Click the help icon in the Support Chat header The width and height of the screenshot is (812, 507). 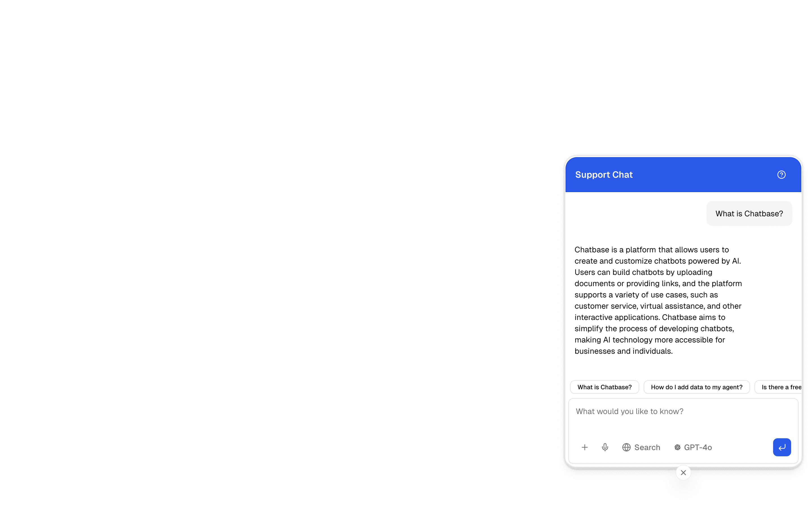click(782, 174)
